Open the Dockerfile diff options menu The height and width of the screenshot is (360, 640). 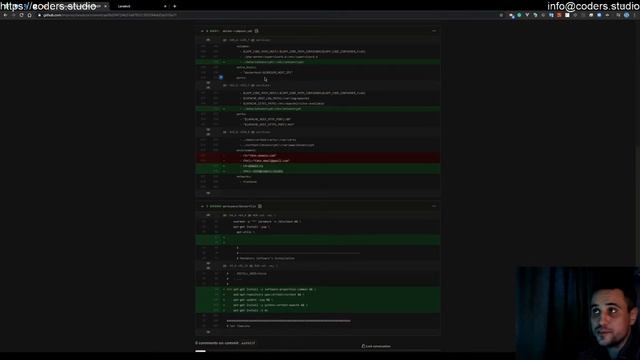pyautogui.click(x=434, y=206)
